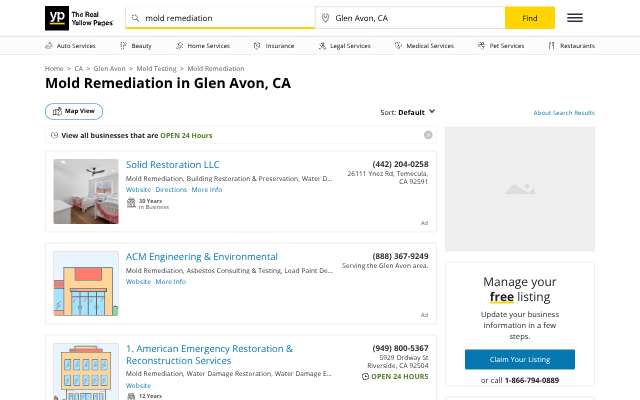The height and width of the screenshot is (400, 640).
Task: Click the 30 Years in Business badge icon
Action: pos(131,203)
